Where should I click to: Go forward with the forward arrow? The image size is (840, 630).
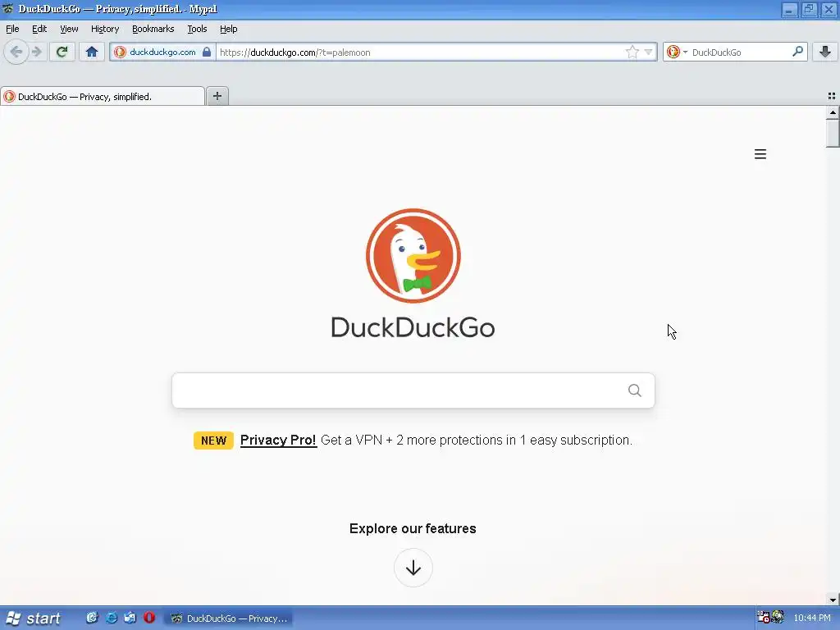(36, 52)
